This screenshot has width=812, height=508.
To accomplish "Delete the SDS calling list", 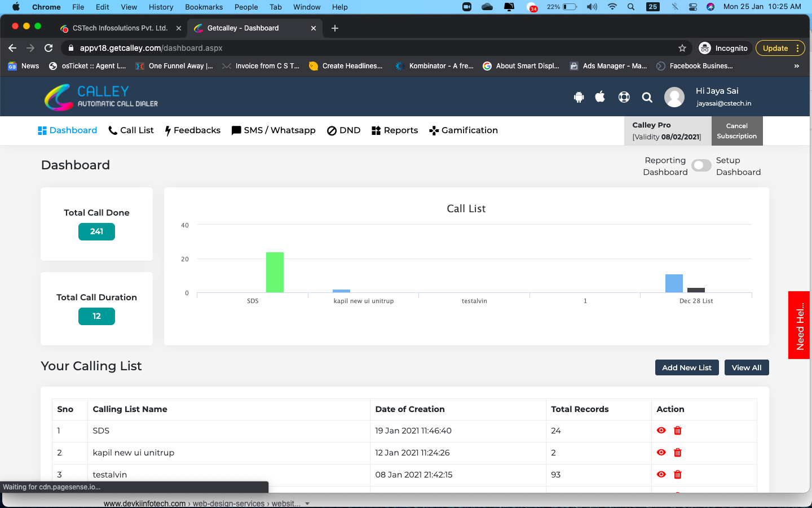I will click(x=678, y=431).
